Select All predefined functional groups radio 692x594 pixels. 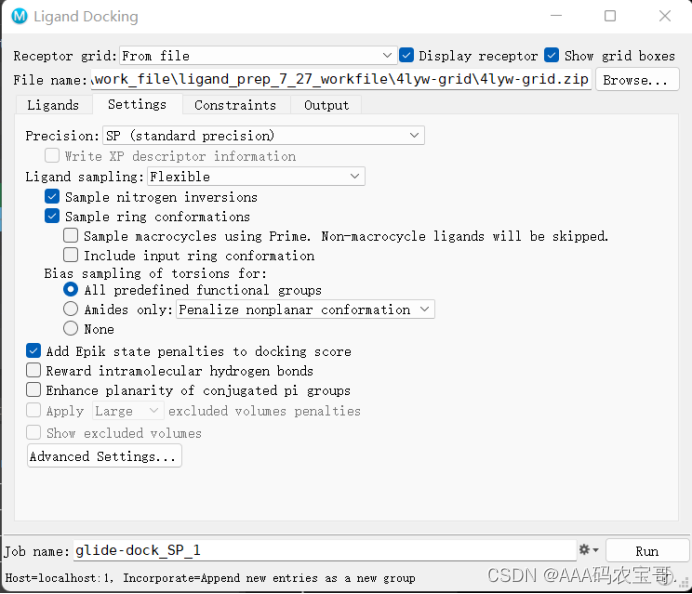click(71, 289)
